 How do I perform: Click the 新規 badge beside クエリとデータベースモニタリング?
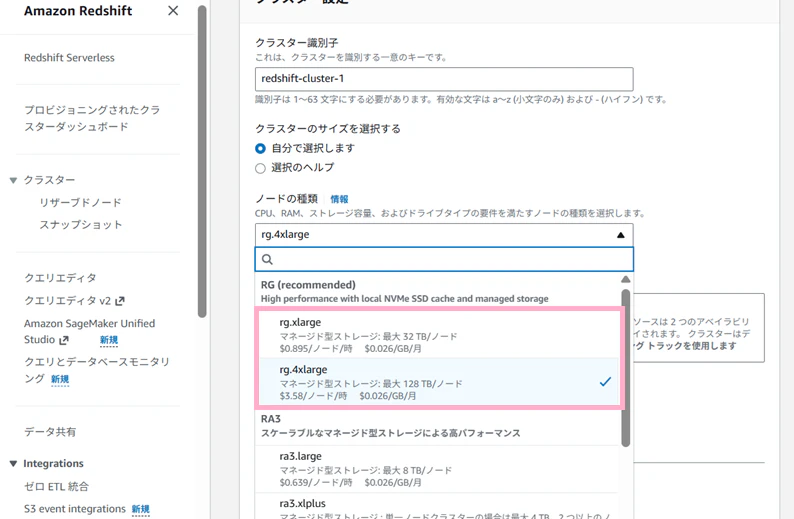pos(60,379)
